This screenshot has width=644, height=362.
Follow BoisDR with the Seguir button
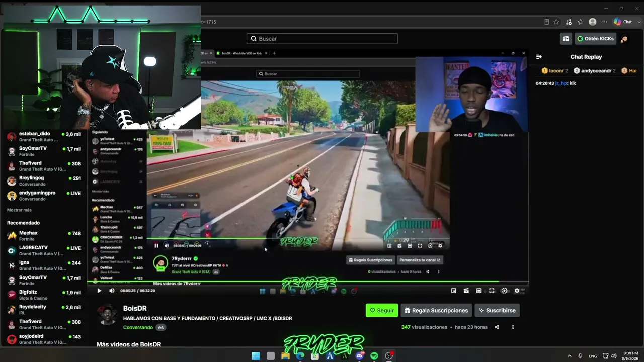pos(382,310)
